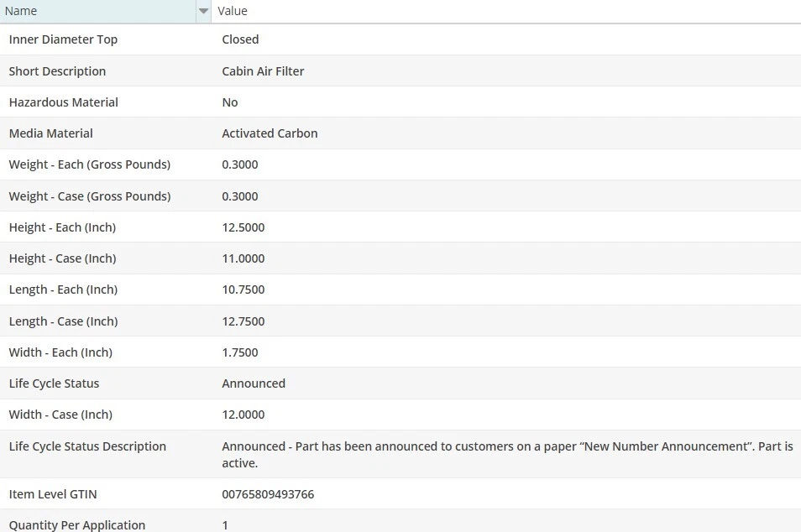This screenshot has height=532, width=801.
Task: Click the Life Cycle Status value Announced
Action: pyautogui.click(x=254, y=383)
